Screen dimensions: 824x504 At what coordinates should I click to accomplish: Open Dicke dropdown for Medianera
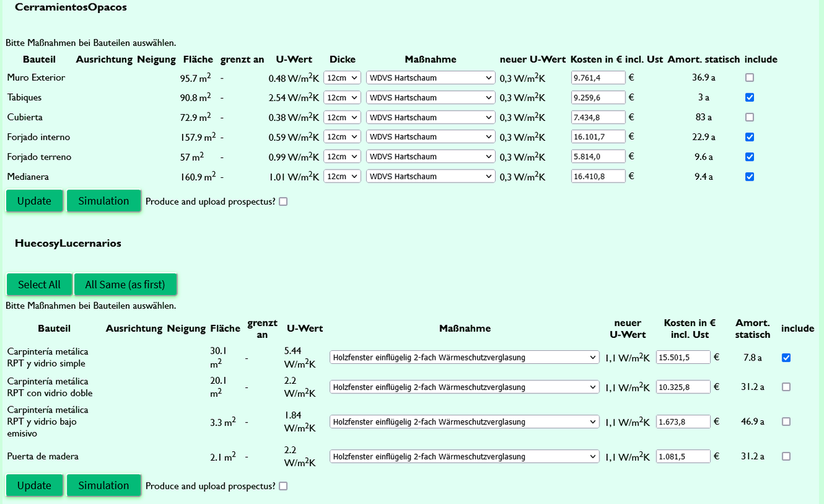click(x=342, y=176)
